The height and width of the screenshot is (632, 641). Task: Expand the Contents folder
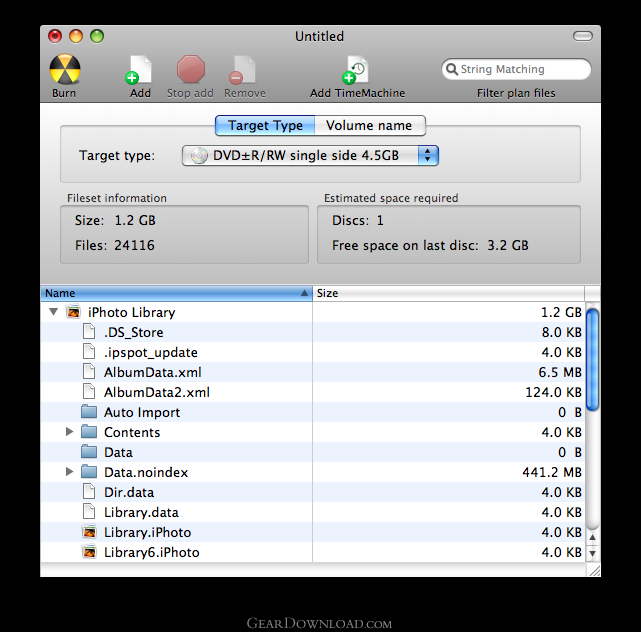coord(69,432)
